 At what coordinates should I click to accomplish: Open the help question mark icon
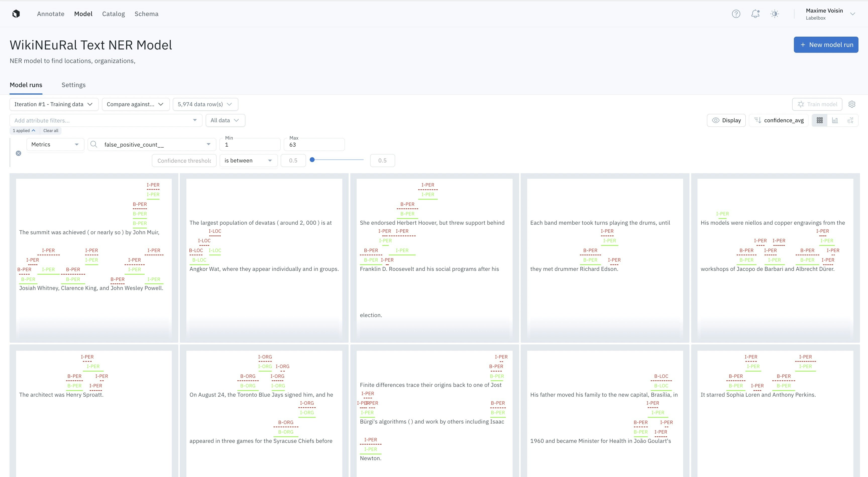[x=736, y=14]
